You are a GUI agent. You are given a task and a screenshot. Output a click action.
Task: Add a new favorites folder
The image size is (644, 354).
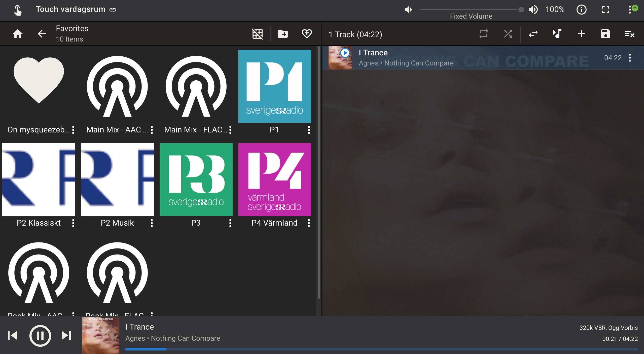pyautogui.click(x=282, y=34)
